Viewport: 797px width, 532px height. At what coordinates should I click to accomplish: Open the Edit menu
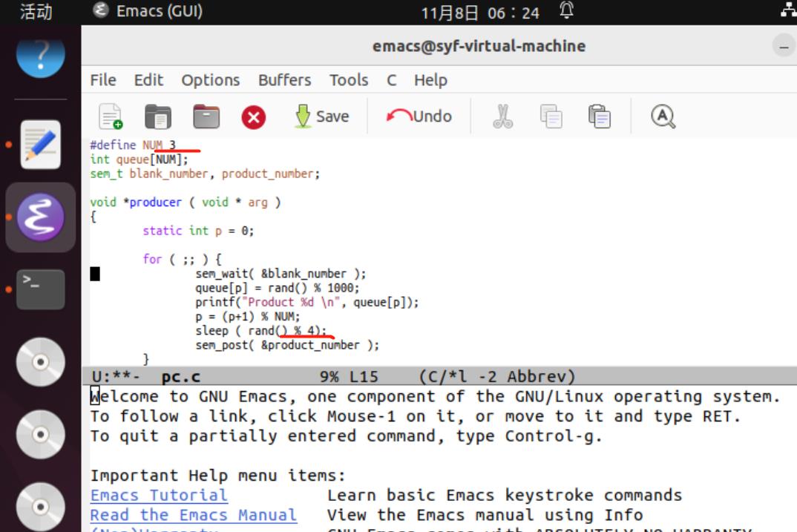[x=148, y=80]
